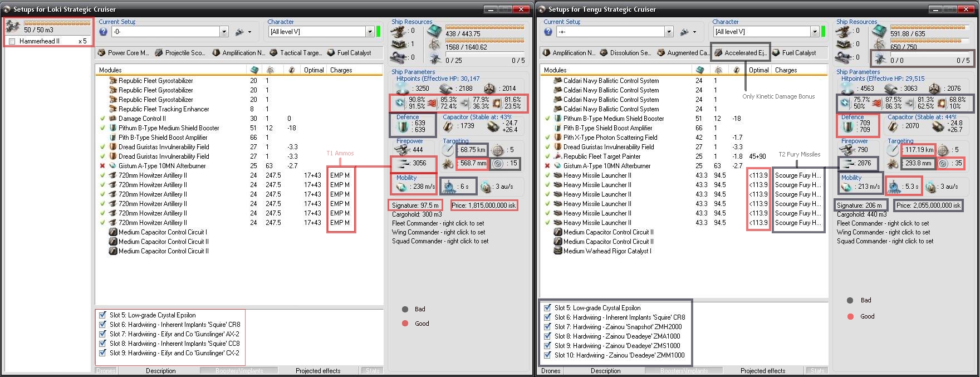
Task: Switch to Description tab in Loki window
Action: (x=160, y=371)
